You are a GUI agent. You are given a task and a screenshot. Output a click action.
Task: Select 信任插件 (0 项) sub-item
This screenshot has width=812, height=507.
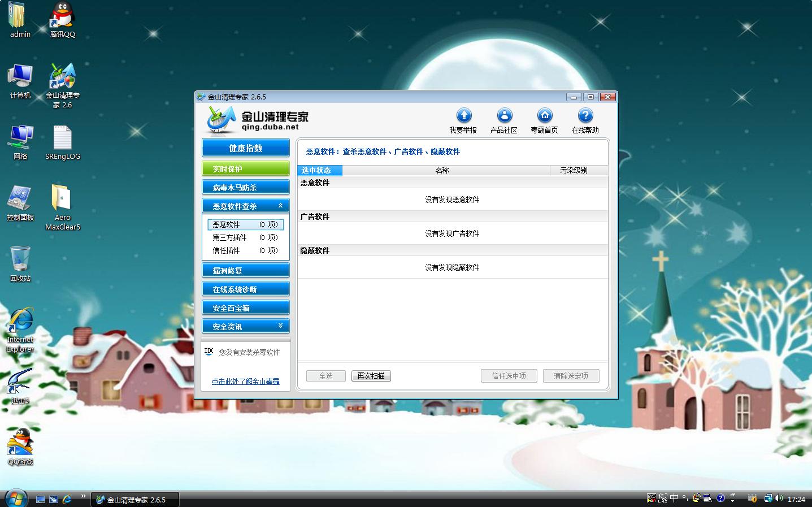click(x=246, y=250)
